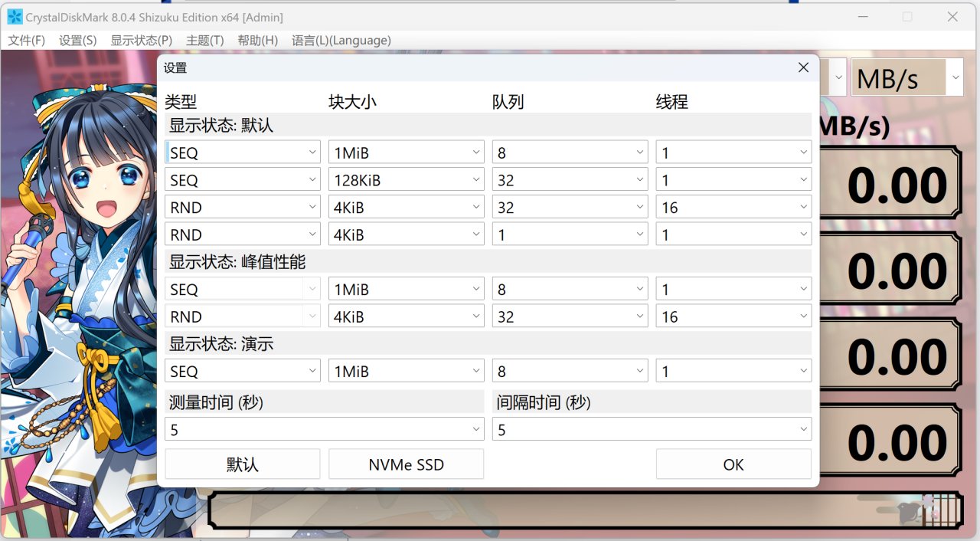Open the 128KiB block size dropdown

pos(406,179)
